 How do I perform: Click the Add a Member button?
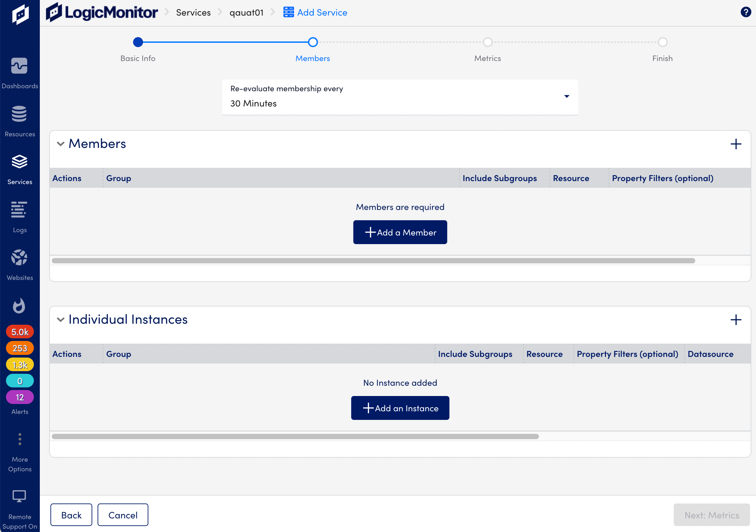tap(400, 232)
